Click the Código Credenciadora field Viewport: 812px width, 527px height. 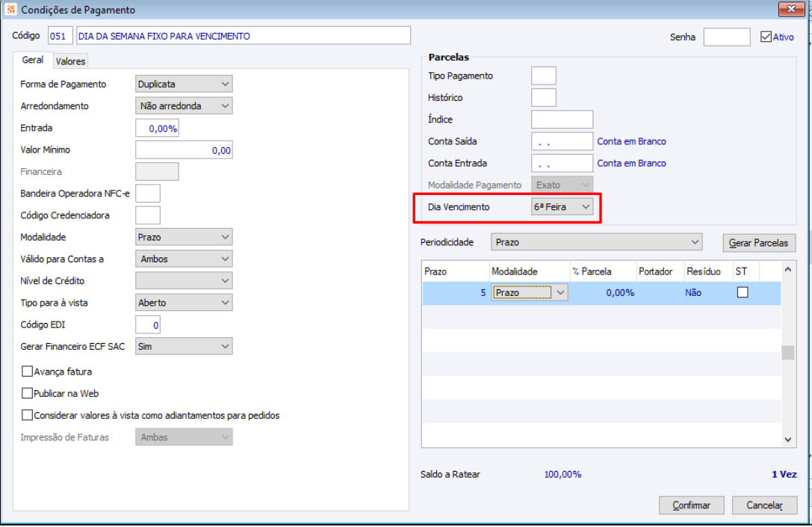pos(148,215)
